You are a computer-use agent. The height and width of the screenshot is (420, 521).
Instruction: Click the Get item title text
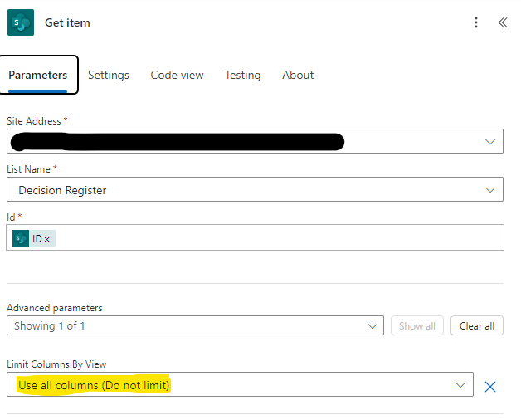[67, 22]
